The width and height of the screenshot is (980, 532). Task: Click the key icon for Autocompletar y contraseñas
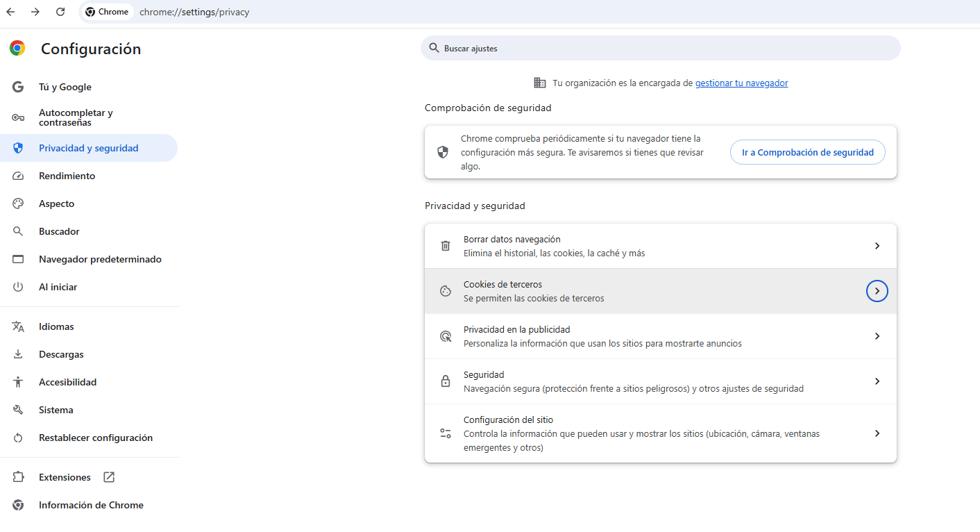tap(18, 117)
